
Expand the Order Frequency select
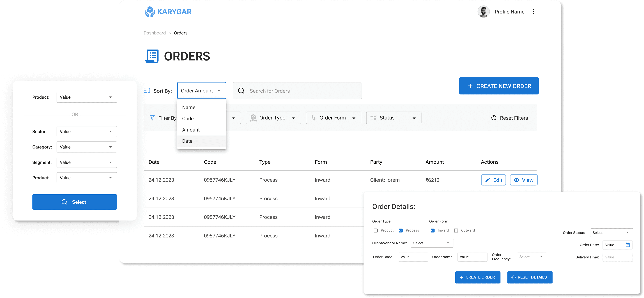[532, 257]
